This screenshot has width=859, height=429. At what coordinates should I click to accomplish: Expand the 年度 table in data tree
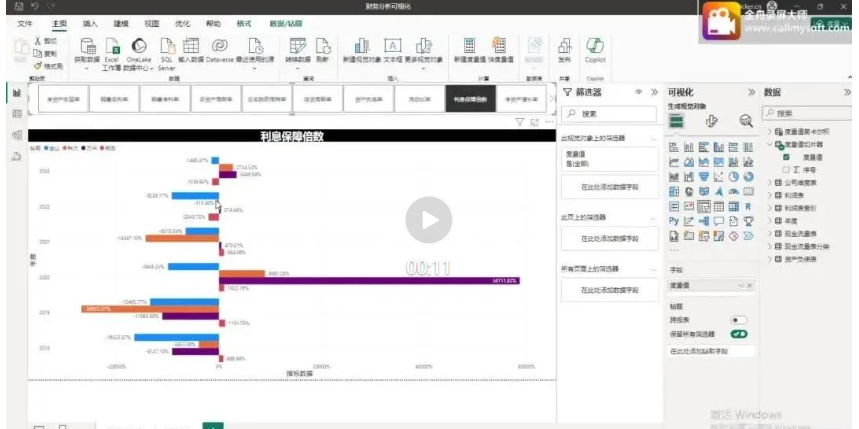(x=770, y=221)
